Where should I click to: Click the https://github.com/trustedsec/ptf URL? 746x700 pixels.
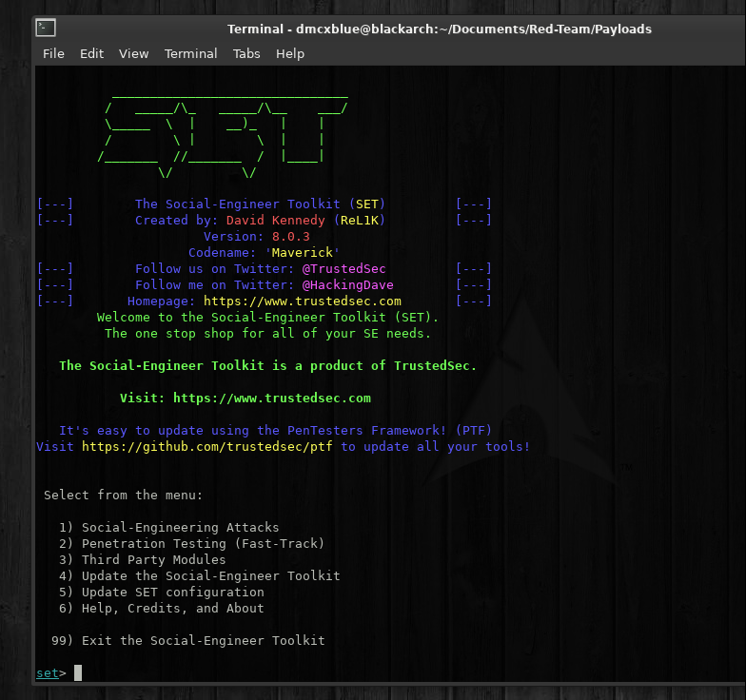coord(207,447)
